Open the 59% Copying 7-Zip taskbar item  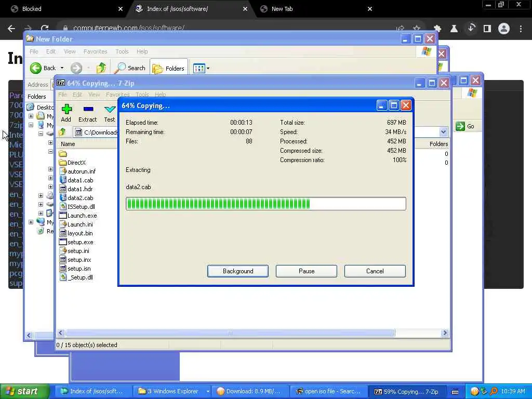[x=407, y=392]
